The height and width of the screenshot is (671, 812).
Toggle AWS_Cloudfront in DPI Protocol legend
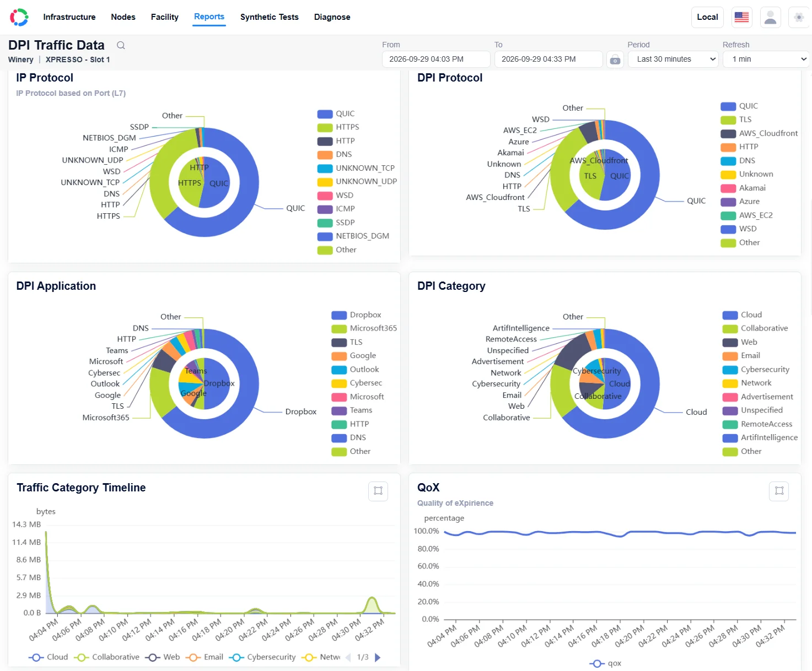click(760, 133)
